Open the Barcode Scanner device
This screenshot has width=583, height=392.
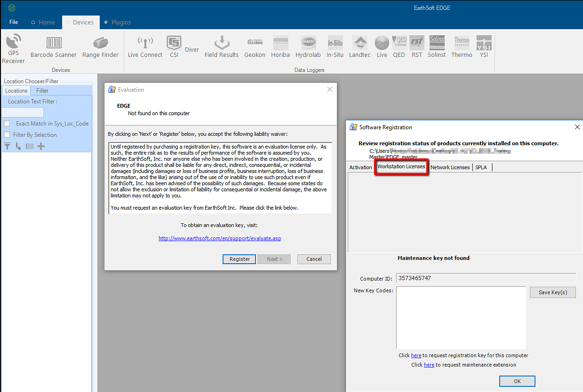click(x=54, y=43)
